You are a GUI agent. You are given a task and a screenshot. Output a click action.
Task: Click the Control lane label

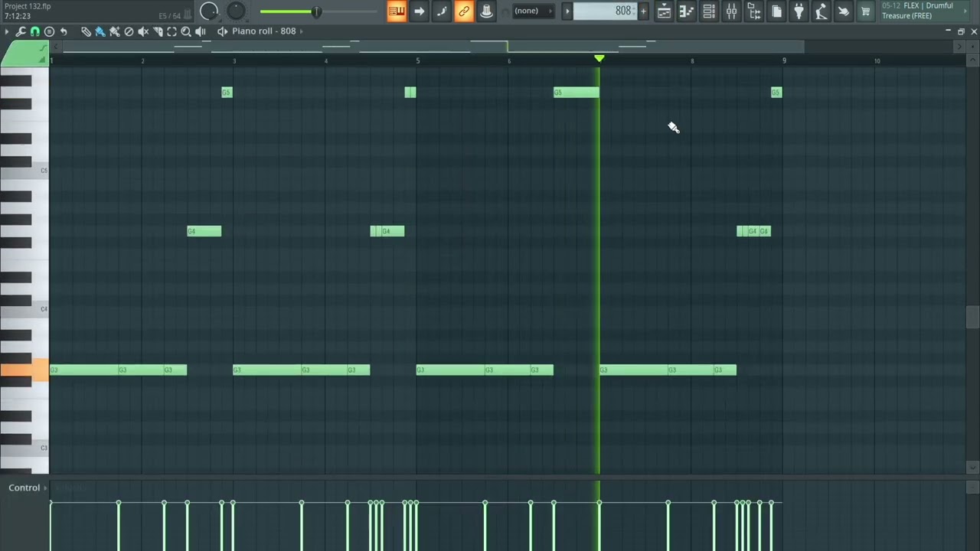click(24, 487)
